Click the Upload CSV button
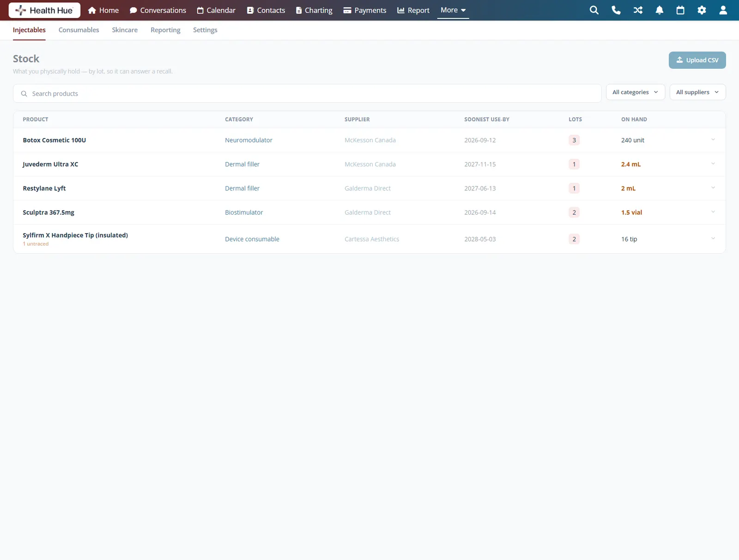 tap(697, 60)
